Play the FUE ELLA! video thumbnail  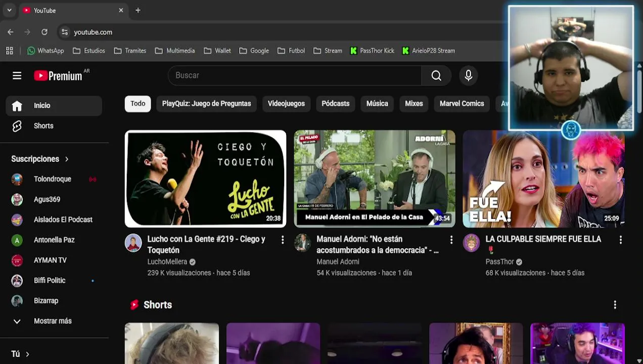pyautogui.click(x=544, y=179)
